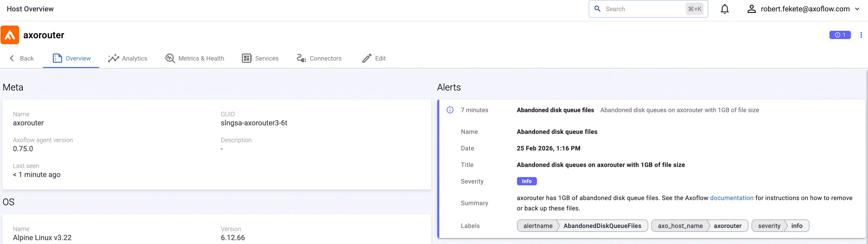Click the blue alert count badge
This screenshot has height=244, width=868.
click(840, 35)
